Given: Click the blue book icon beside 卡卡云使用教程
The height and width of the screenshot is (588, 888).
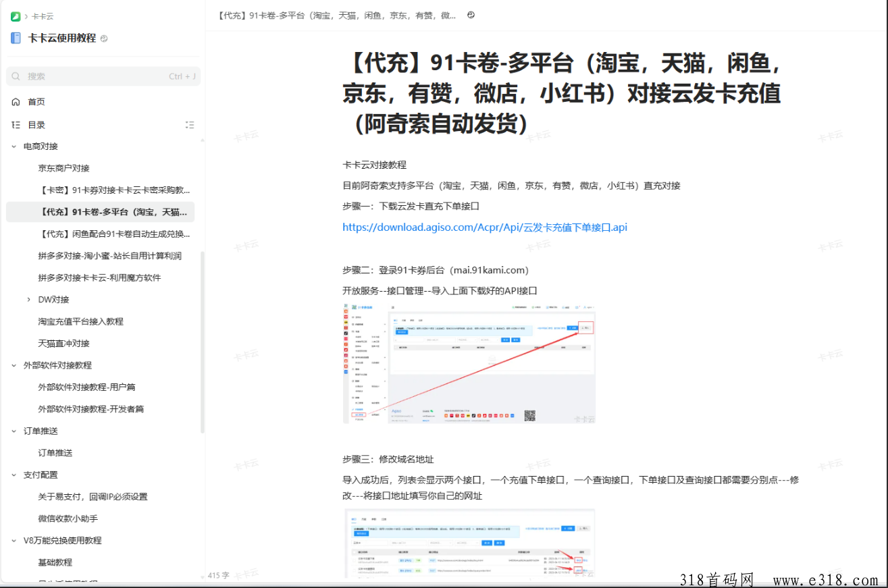Looking at the screenshot, I should click(16, 38).
